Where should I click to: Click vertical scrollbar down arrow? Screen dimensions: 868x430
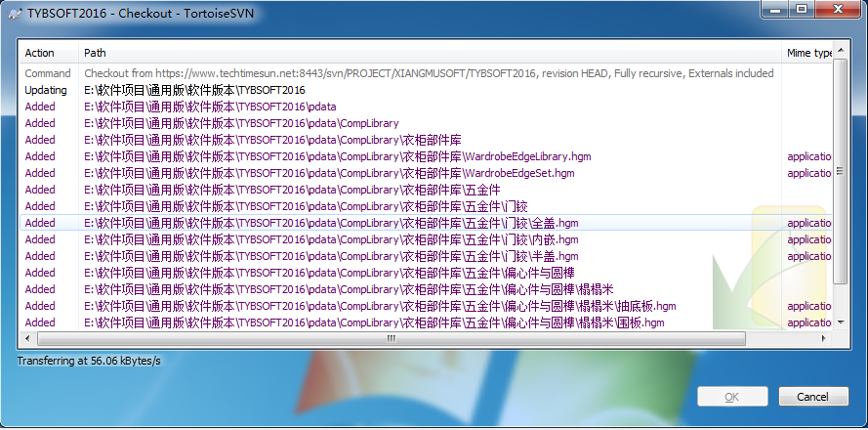click(841, 322)
